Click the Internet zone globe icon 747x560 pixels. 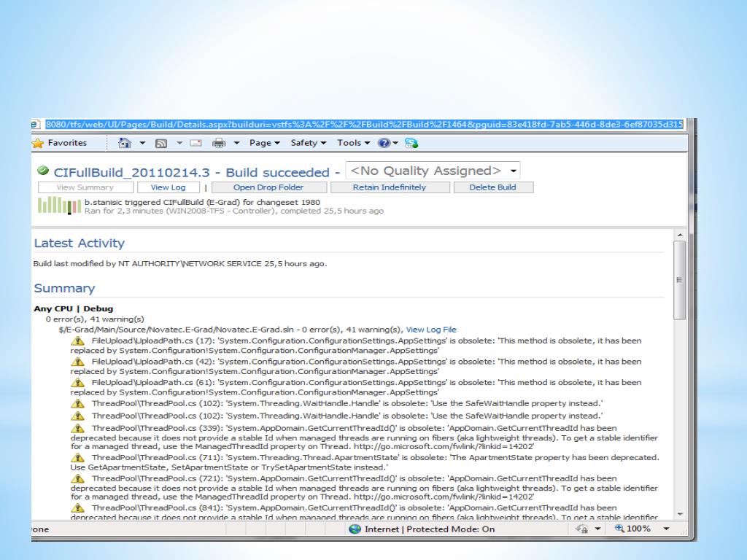pyautogui.click(x=355, y=529)
